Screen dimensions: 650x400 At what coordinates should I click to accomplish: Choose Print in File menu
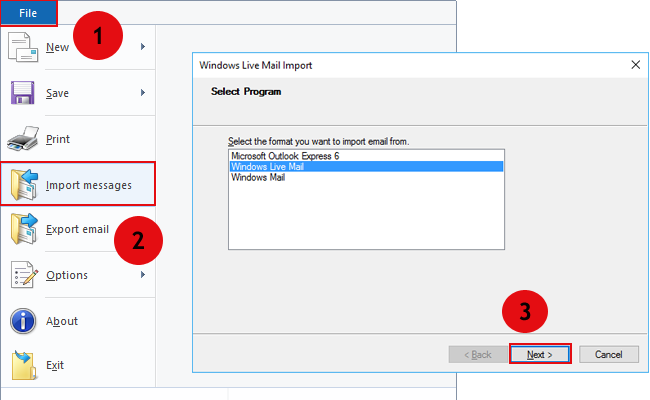tap(58, 139)
